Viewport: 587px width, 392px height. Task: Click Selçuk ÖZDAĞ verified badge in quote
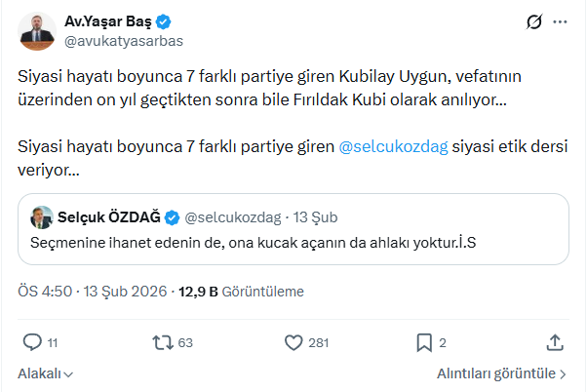point(171,216)
